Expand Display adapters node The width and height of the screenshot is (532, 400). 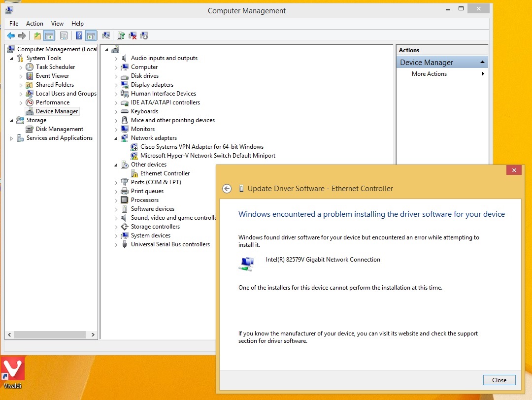[x=116, y=85]
